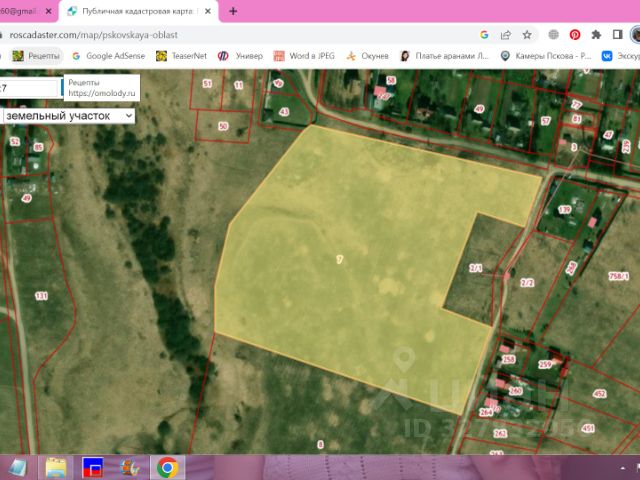Viewport: 640px width, 480px height.
Task: Click the highlighted parcel 7 label
Action: pos(340,259)
